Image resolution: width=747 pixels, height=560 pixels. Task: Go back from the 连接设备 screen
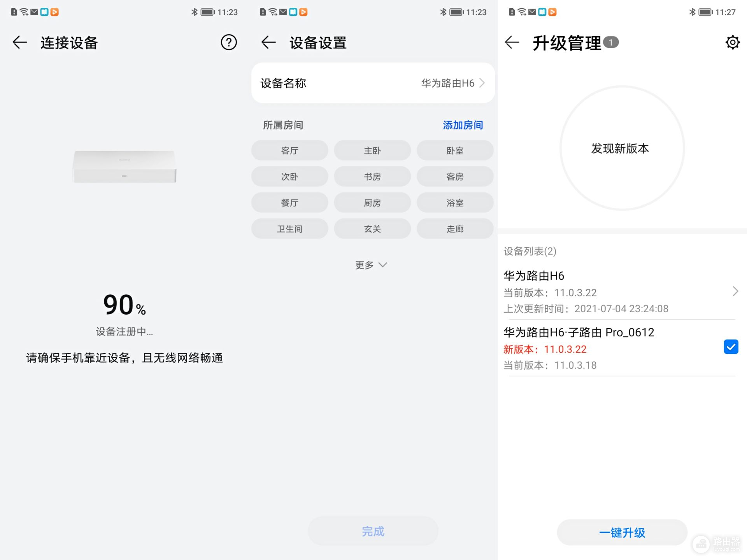[x=19, y=42]
